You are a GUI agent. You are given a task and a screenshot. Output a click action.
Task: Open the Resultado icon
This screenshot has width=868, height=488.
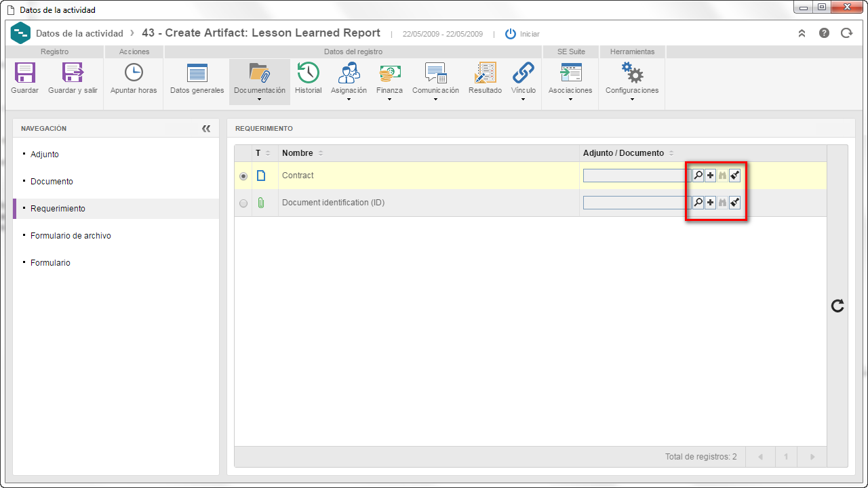click(x=486, y=73)
